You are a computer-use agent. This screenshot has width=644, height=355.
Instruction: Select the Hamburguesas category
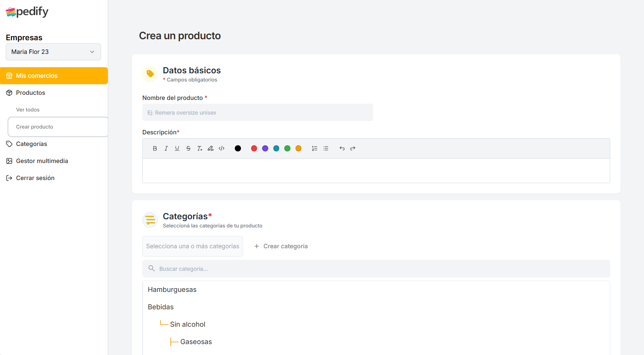click(172, 290)
